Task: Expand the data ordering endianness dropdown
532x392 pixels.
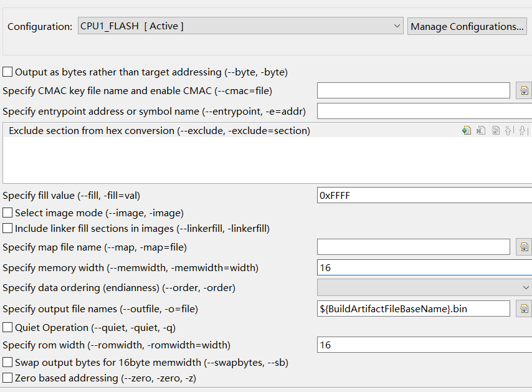Action: coord(424,287)
